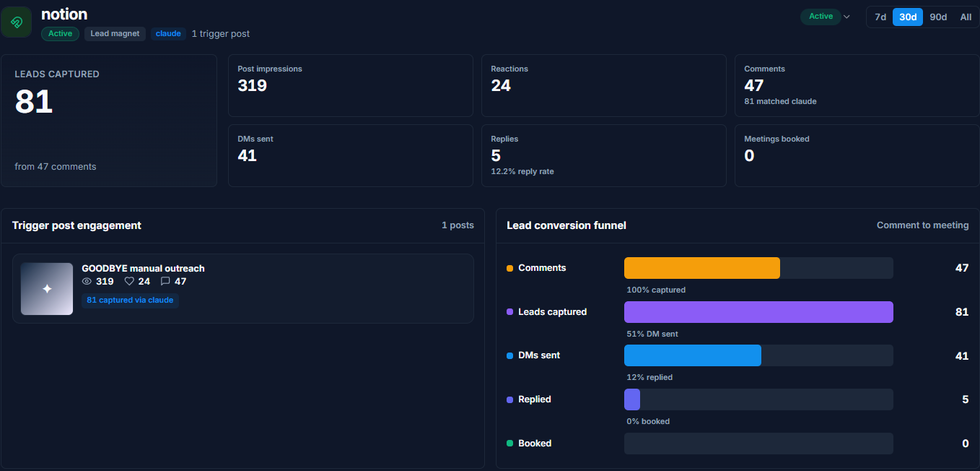Click the green campaign logo icon

tap(16, 22)
